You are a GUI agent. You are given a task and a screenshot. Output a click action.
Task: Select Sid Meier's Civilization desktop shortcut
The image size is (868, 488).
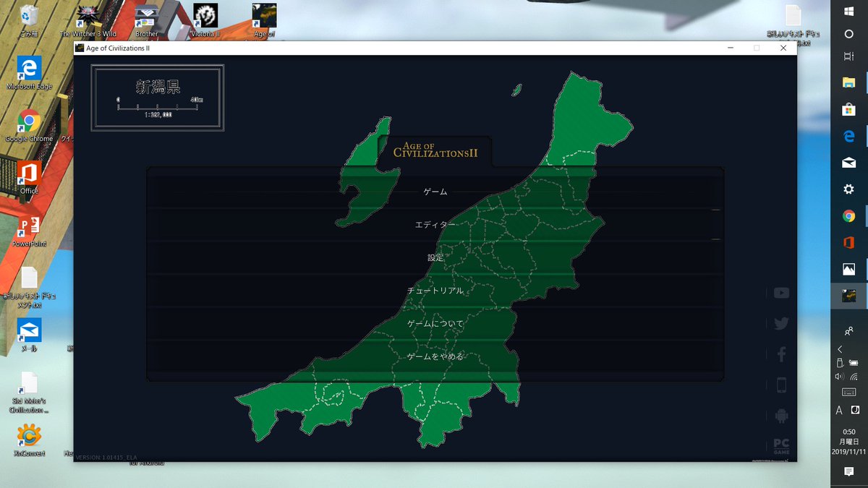(29, 393)
